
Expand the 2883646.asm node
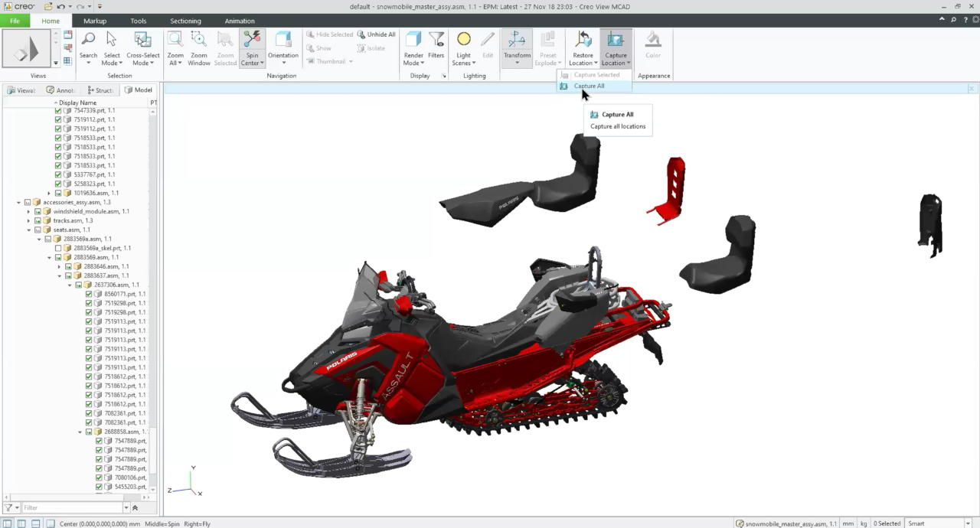point(59,266)
